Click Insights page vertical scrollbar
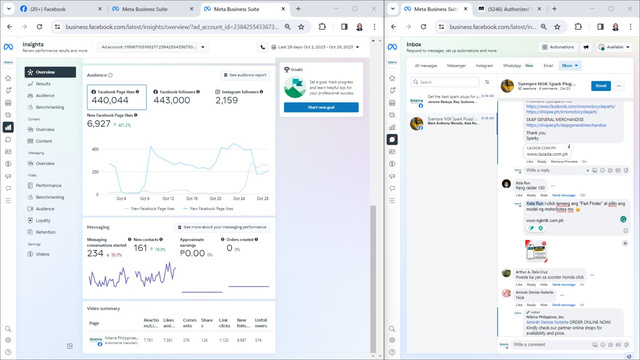 pyautogui.click(x=373, y=278)
